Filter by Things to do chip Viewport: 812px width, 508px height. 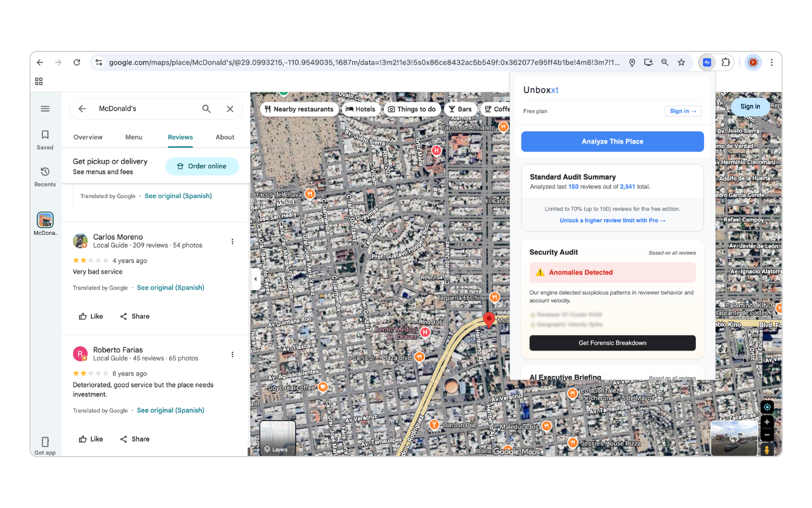(x=412, y=109)
